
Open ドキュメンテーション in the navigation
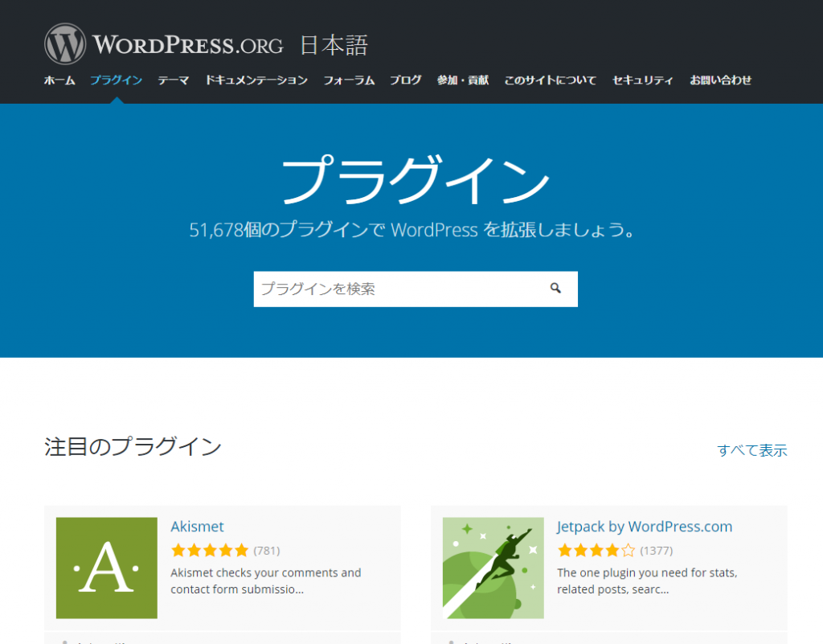point(256,80)
